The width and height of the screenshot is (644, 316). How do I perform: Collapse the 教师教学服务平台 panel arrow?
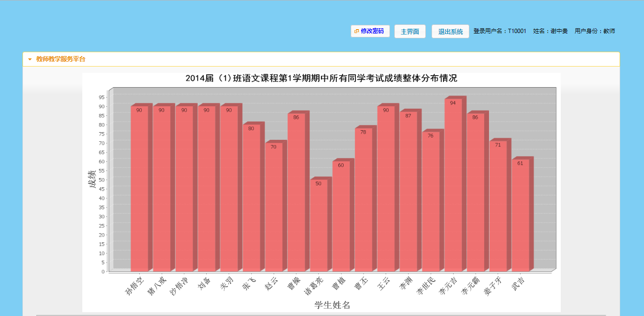coord(30,59)
